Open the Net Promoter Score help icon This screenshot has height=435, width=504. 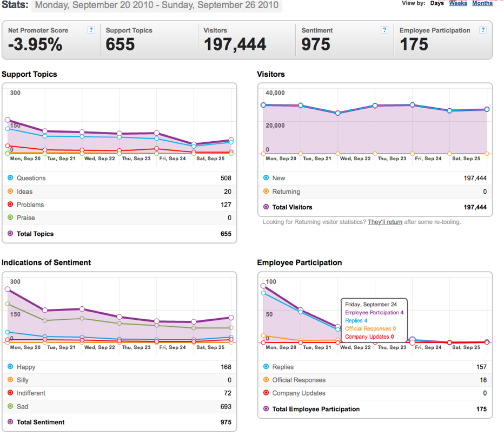pyautogui.click(x=91, y=30)
